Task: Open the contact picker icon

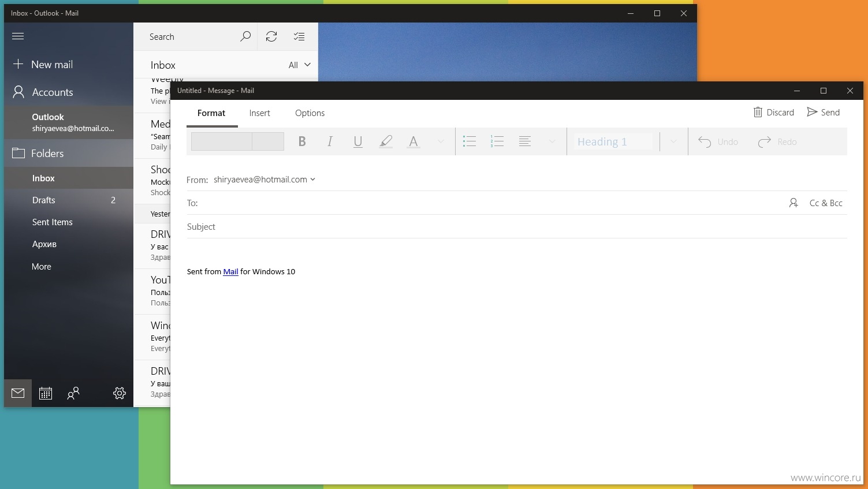Action: [794, 203]
